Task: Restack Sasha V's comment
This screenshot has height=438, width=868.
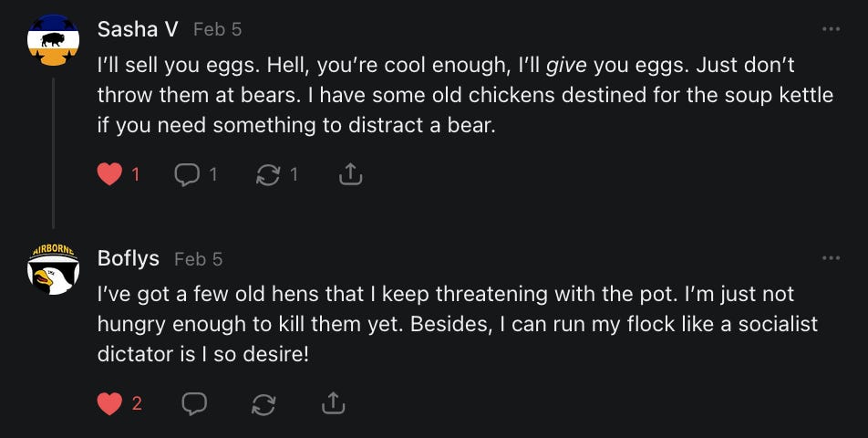Action: [x=267, y=173]
